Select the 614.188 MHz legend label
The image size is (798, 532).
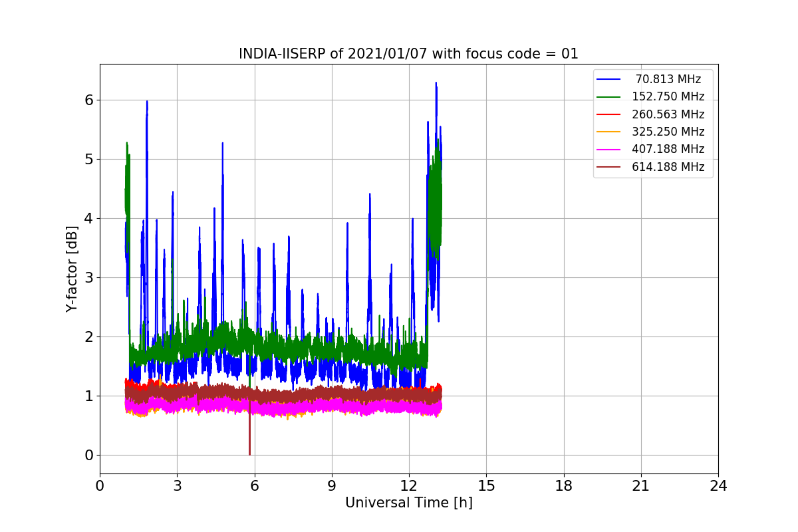[668, 167]
